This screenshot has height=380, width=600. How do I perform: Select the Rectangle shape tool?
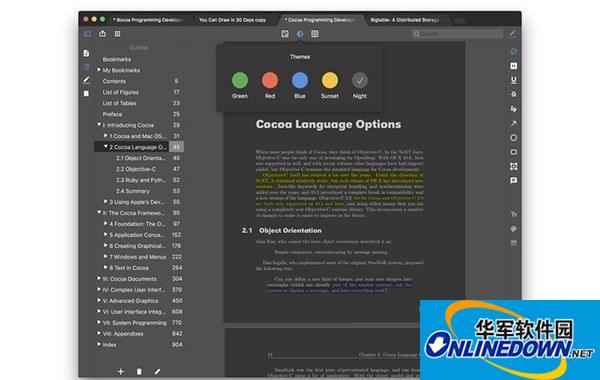(x=514, y=152)
